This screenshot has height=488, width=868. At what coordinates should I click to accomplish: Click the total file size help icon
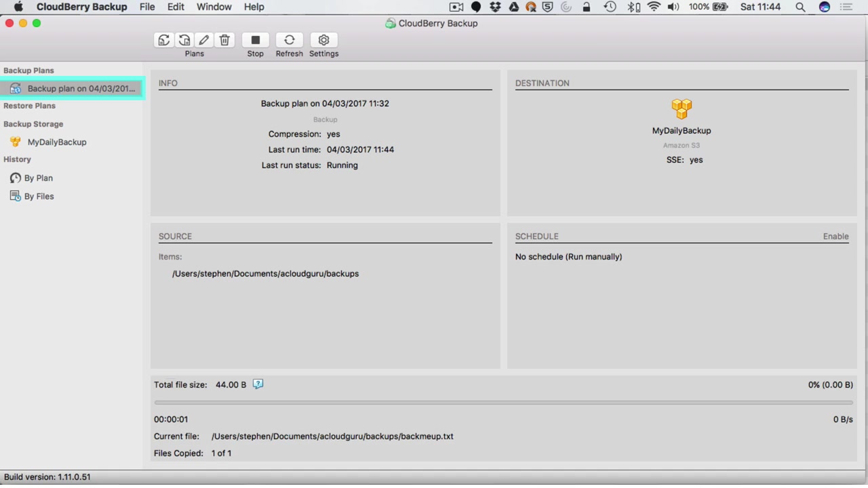[x=258, y=384]
